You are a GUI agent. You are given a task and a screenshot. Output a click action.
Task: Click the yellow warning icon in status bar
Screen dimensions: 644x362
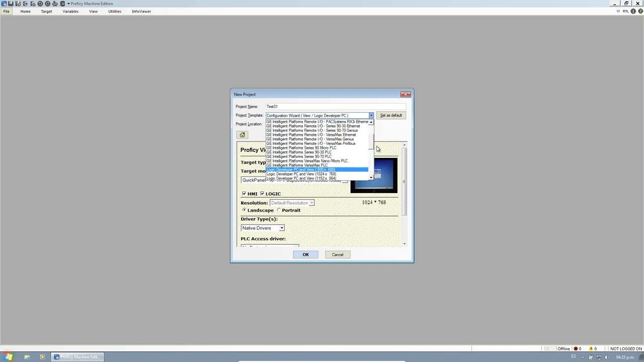coord(591,349)
